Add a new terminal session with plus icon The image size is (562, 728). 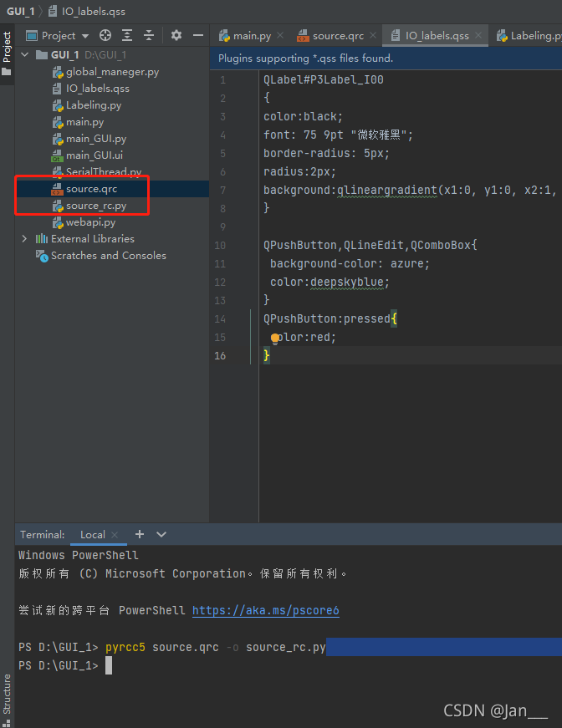[x=140, y=534]
